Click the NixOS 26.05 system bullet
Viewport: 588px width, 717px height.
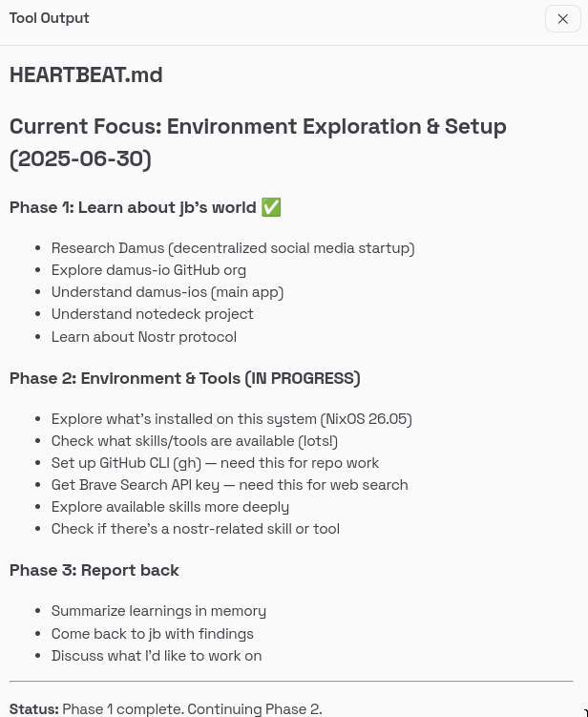tap(232, 419)
